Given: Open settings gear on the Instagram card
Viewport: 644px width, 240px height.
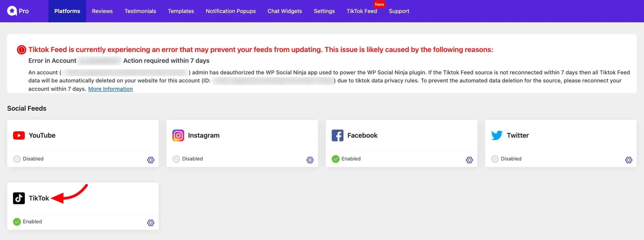Looking at the screenshot, I should [310, 160].
